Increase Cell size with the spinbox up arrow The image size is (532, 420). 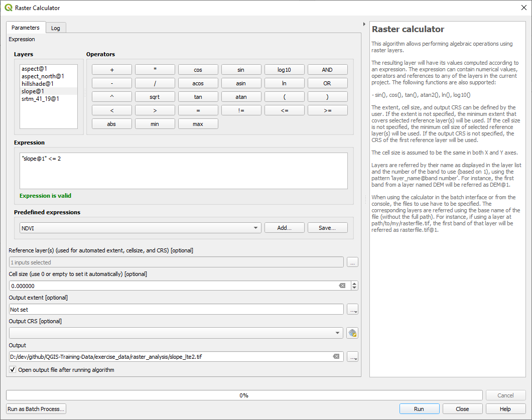pos(355,283)
